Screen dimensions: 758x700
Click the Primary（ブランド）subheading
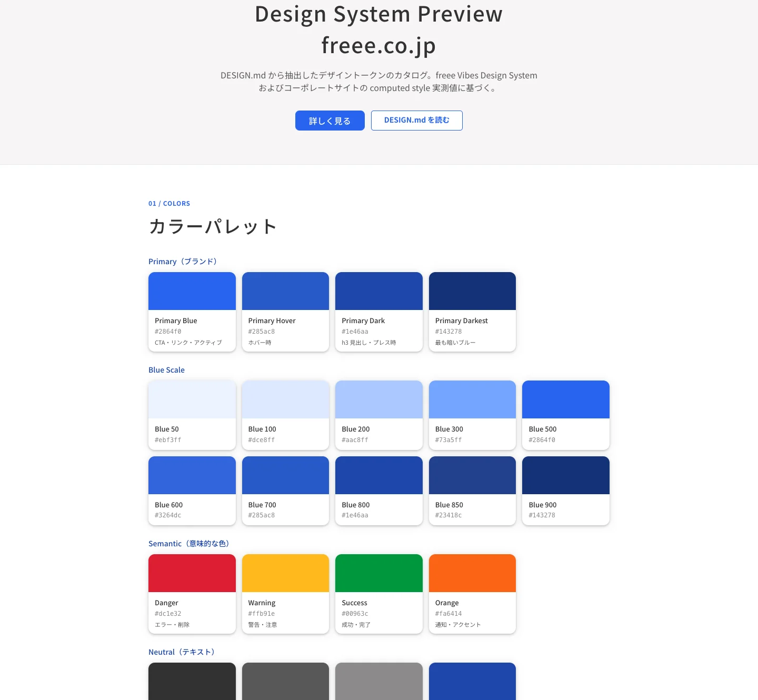pyautogui.click(x=183, y=262)
